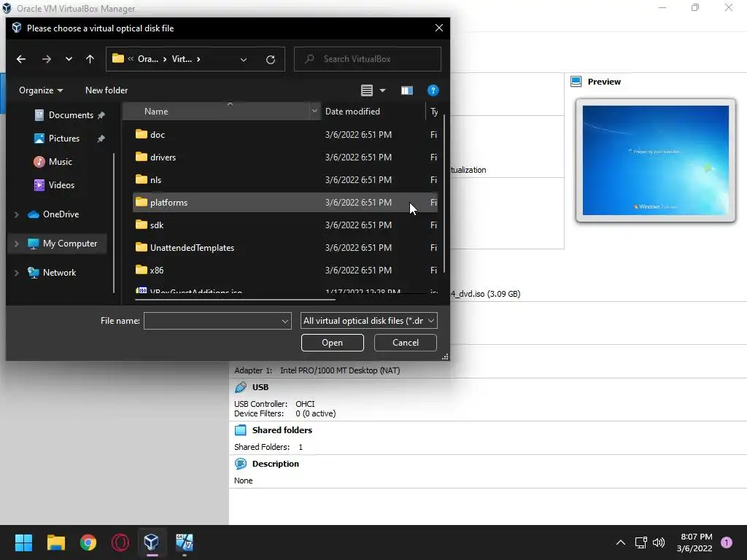This screenshot has height=560, width=747.
Task: Open the notification center badge
Action: pyautogui.click(x=727, y=542)
